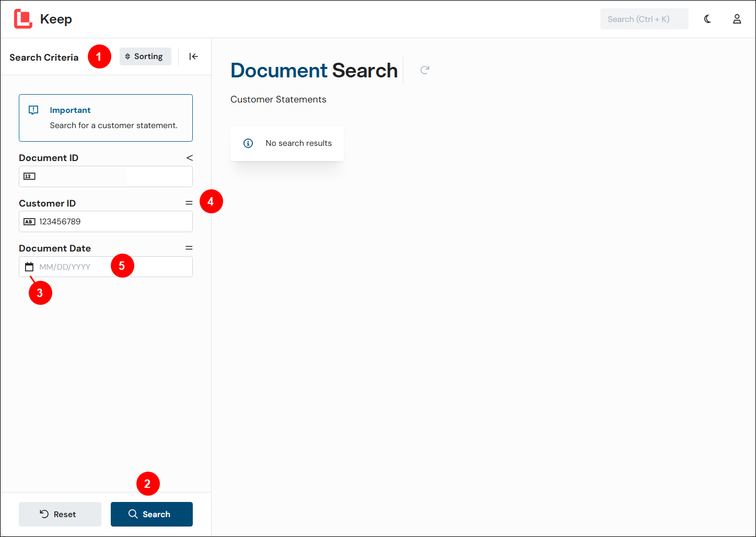Click the Search button
The image size is (756, 537).
pyautogui.click(x=152, y=514)
